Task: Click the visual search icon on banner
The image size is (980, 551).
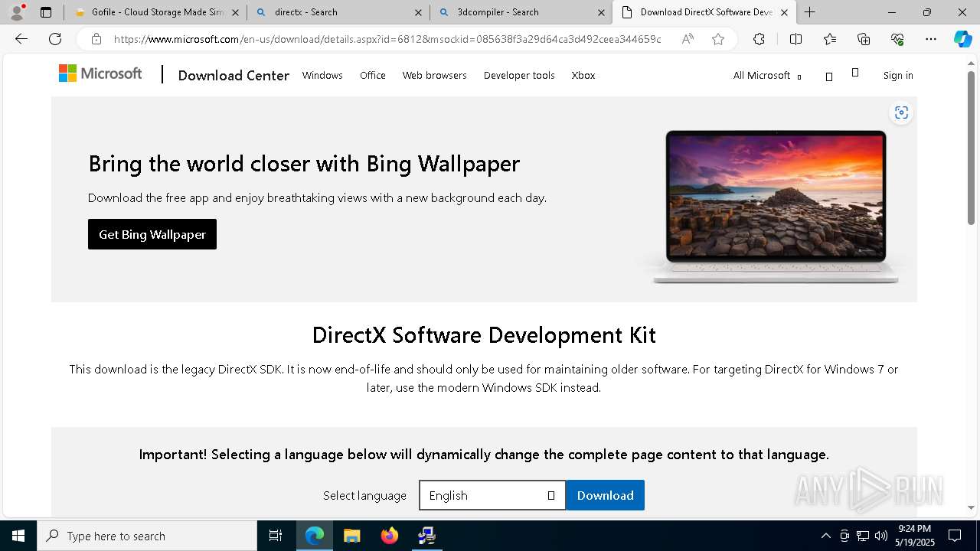Action: click(901, 112)
